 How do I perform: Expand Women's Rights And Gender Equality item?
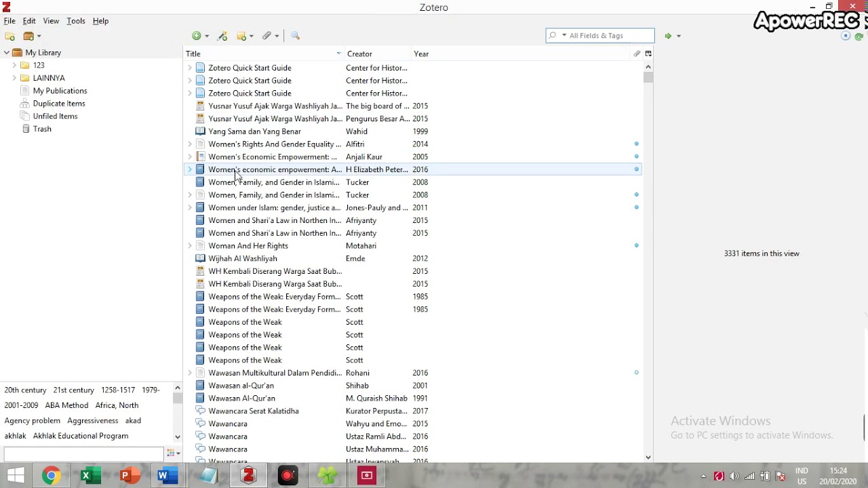point(190,144)
